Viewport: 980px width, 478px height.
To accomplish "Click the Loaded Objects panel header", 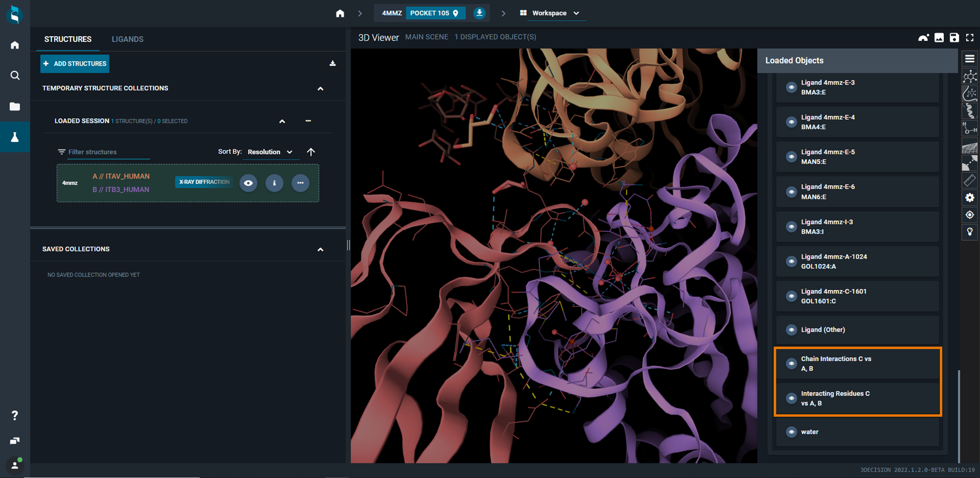I will pyautogui.click(x=857, y=60).
